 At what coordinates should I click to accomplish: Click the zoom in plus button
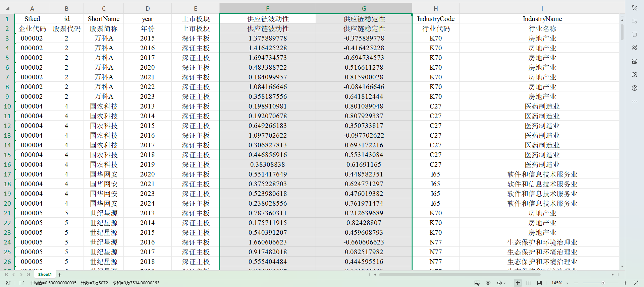pyautogui.click(x=625, y=283)
